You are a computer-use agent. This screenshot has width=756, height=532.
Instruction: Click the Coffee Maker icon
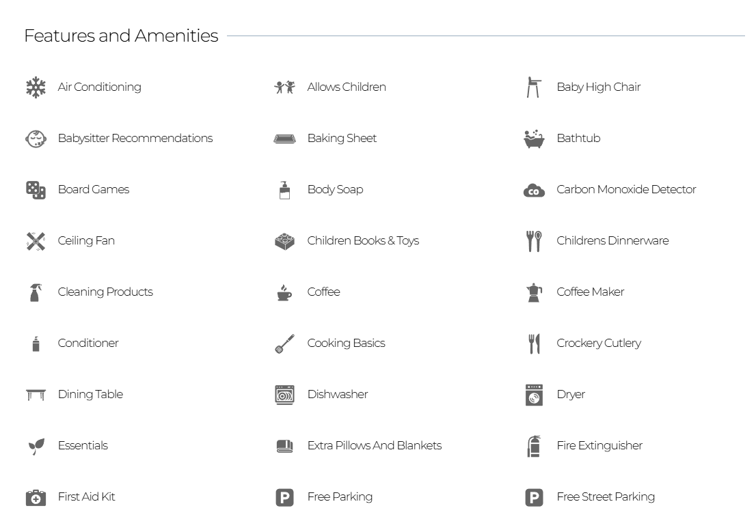point(534,292)
